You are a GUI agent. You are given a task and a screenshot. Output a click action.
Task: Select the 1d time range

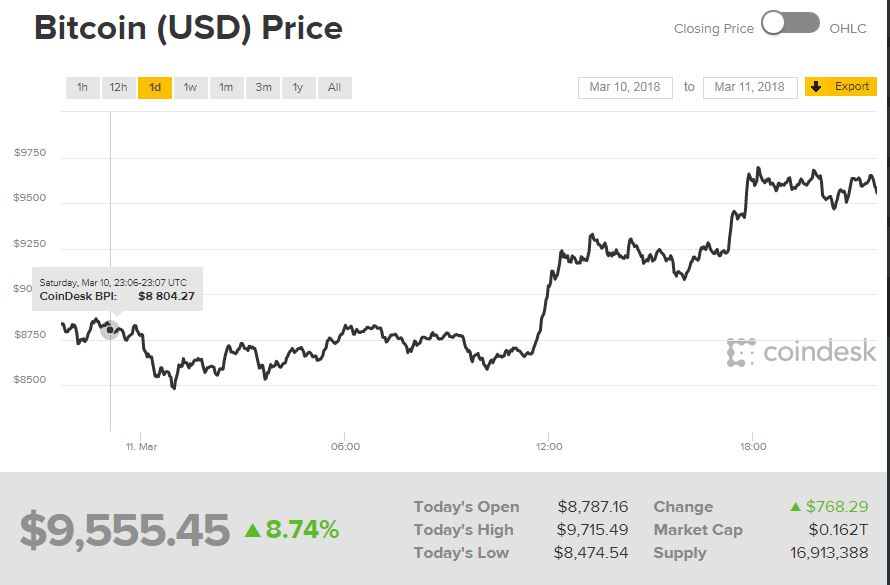pos(155,87)
